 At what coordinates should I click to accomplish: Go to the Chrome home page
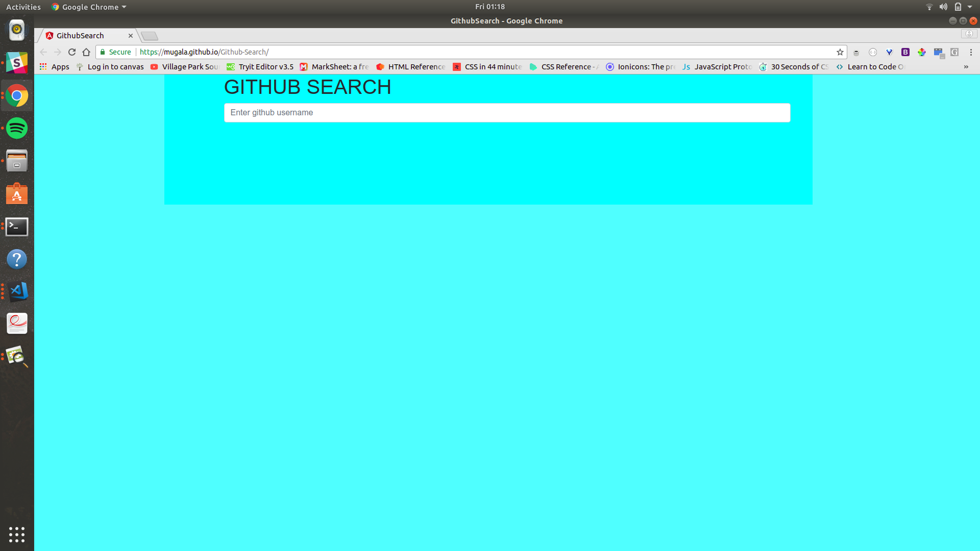coord(86,52)
